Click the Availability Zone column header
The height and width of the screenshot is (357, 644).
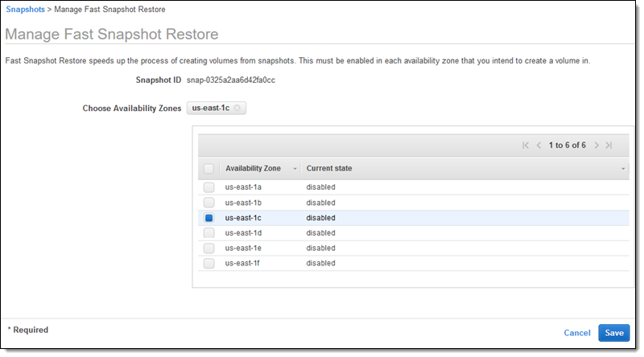click(x=253, y=169)
